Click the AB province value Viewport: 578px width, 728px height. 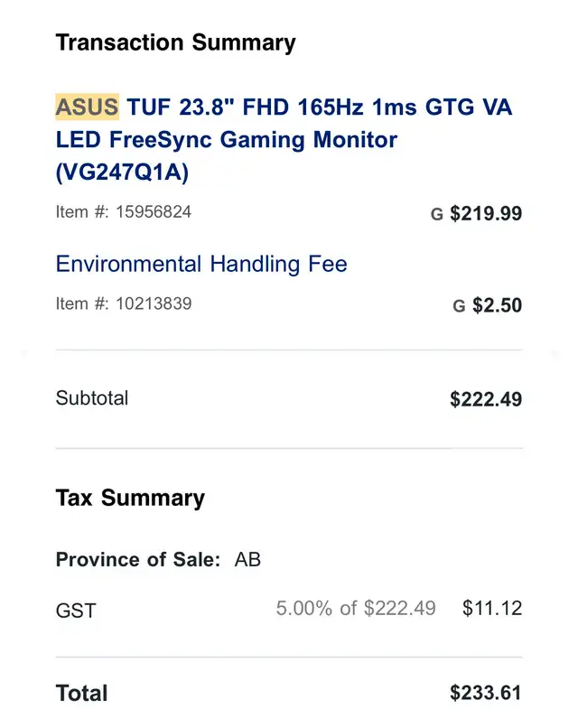[247, 559]
